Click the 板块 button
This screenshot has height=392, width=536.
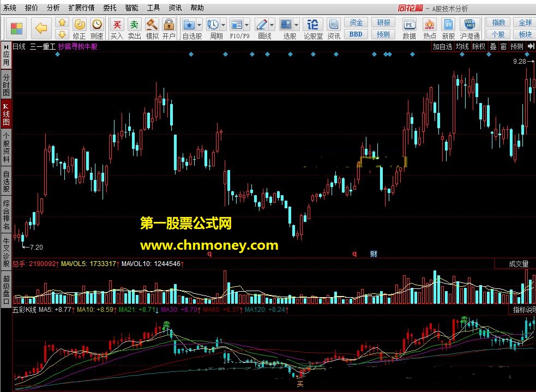point(525,34)
